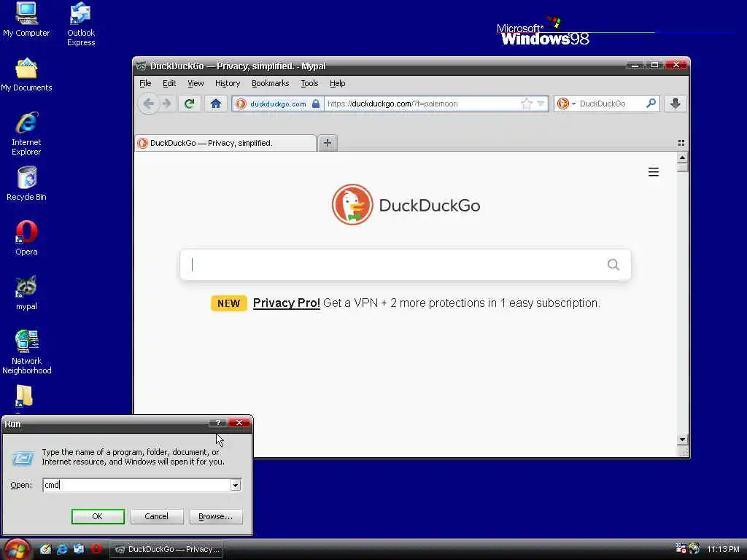Select DuckDuckGo Privacy simplified tab
Screen dimensions: 747x560
225,143
